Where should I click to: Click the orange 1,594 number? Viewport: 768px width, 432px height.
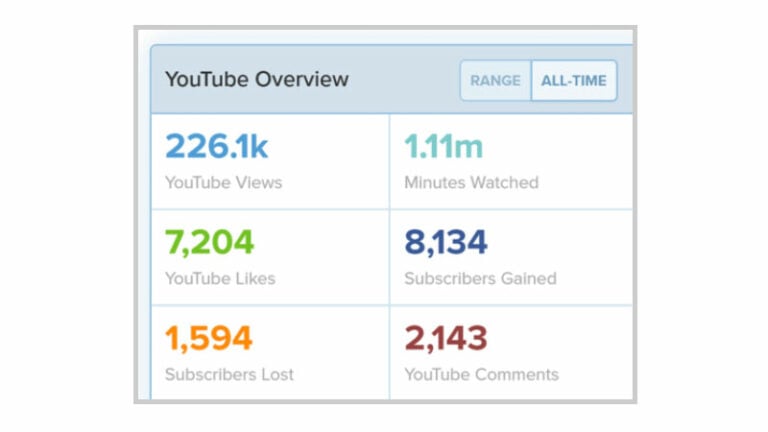click(x=209, y=338)
